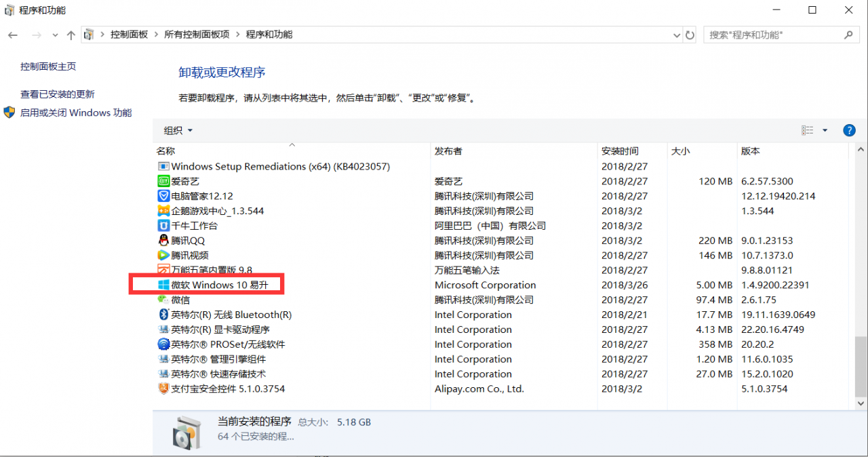Expand the view options dropdown arrow
The height and width of the screenshot is (457, 868).
point(825,130)
